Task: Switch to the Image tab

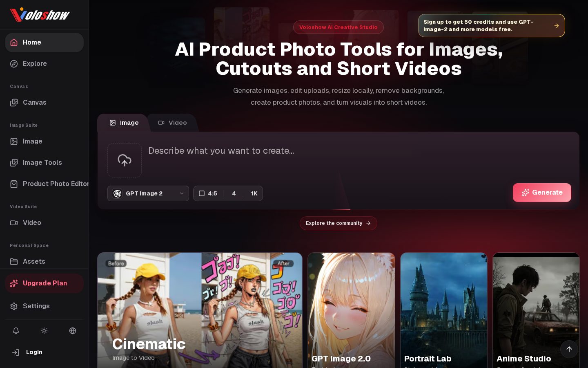Action: (x=124, y=123)
